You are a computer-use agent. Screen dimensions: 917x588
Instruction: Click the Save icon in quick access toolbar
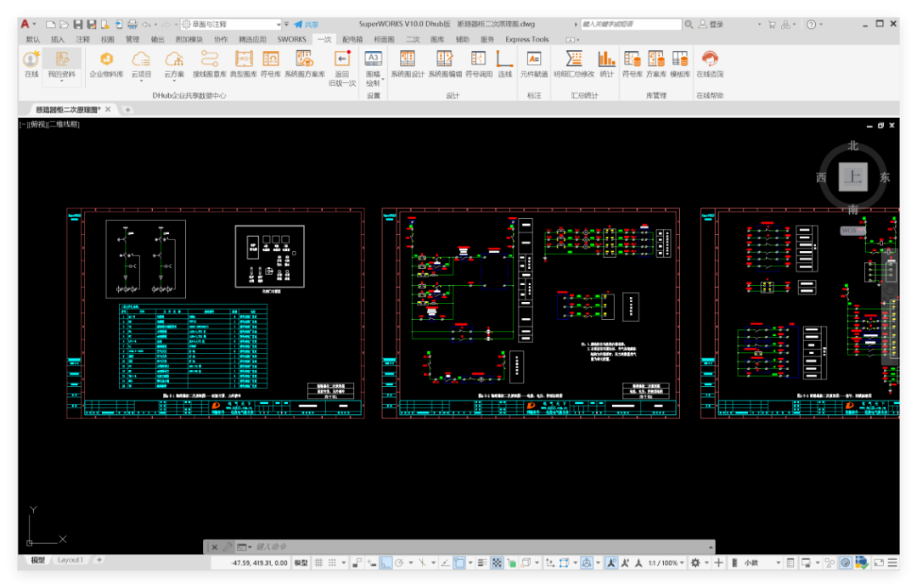tap(78, 24)
